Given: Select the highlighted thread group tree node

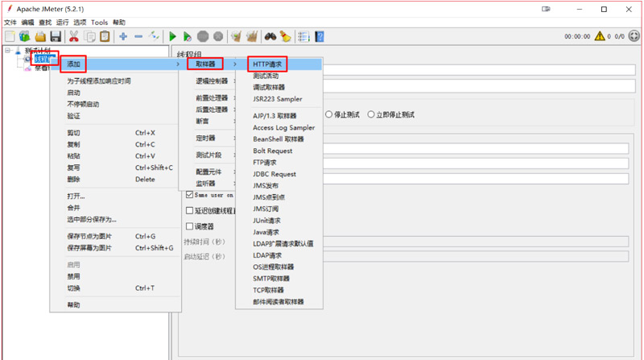Looking at the screenshot, I should point(43,59).
